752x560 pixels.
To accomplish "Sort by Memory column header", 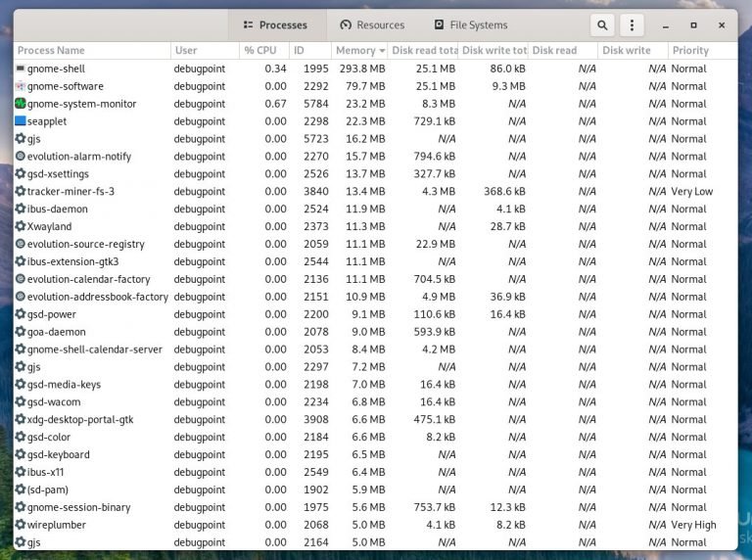I will (357, 50).
